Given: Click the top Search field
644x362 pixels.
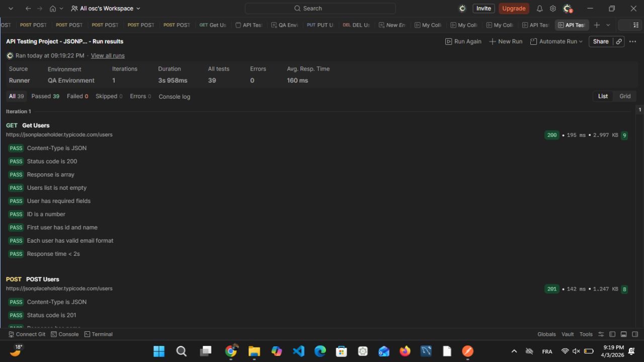Looking at the screenshot, I should point(320,9).
